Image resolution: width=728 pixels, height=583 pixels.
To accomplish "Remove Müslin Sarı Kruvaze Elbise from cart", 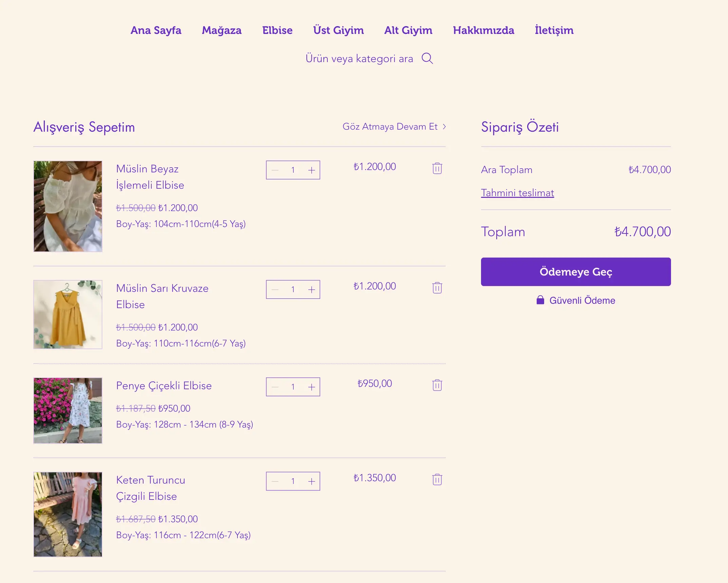I will tap(437, 288).
